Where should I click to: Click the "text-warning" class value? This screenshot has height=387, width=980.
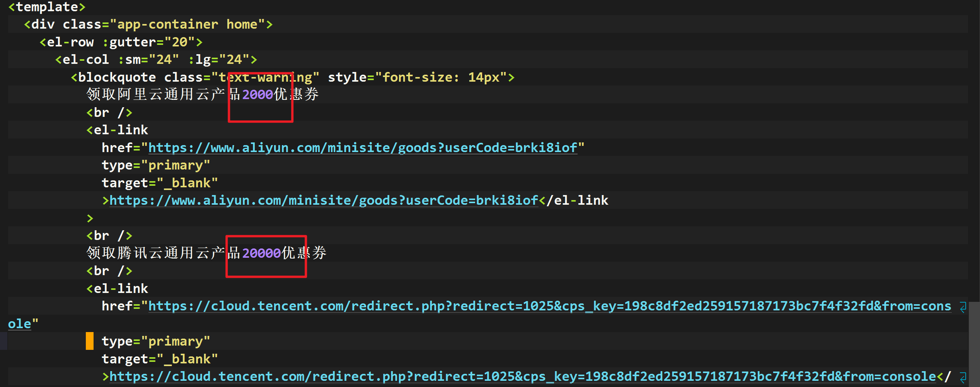266,77
